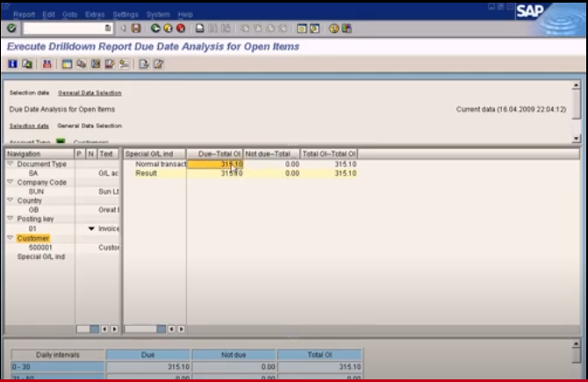Click the sixth application toolbar icon with framed box
The width and height of the screenshot is (588, 382).
(x=96, y=64)
